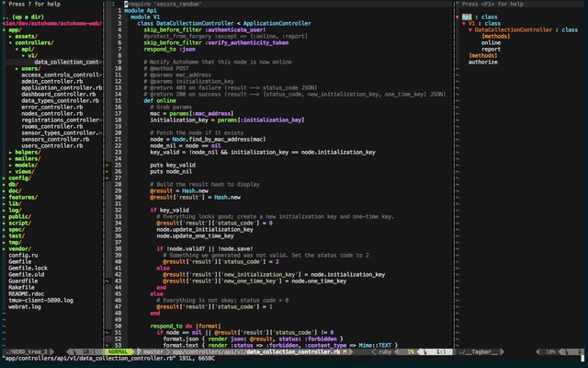The image size is (588, 368).
Task: Open sensors_controller.rb file
Action: (55, 139)
